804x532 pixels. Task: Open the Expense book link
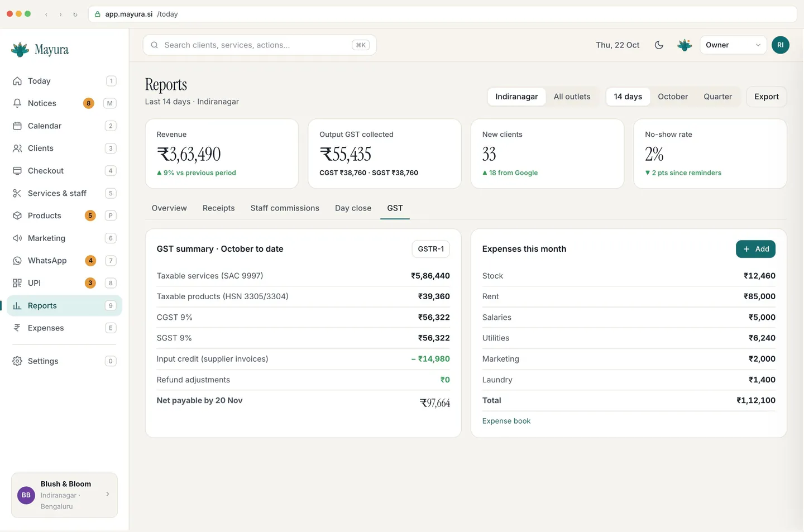coord(506,421)
